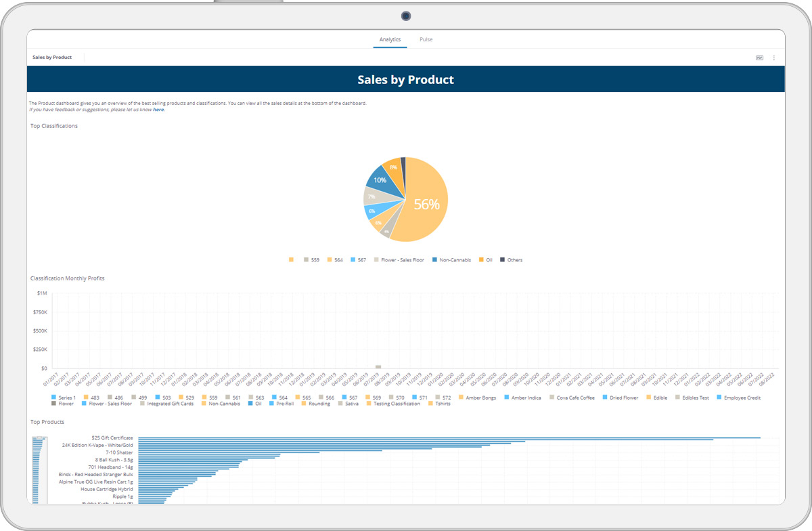Toggle Amber Indica legend entry
Image resolution: width=812 pixels, height=531 pixels.
coord(522,398)
